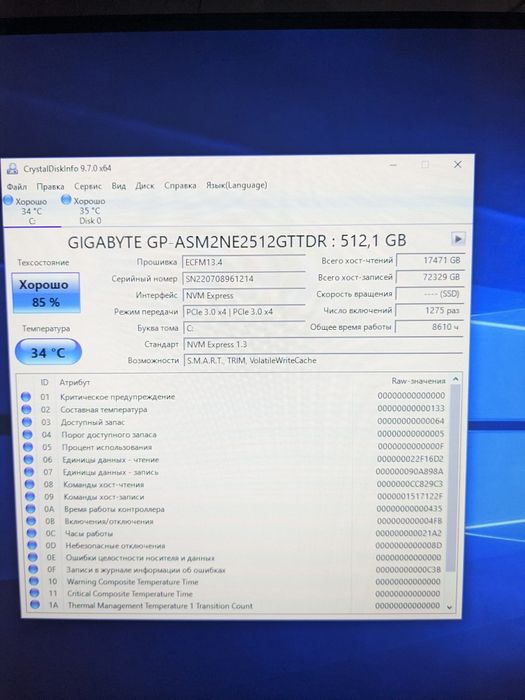Viewport: 525px width, 700px height.
Task: Click the Атрибут column header
Action: [75, 383]
